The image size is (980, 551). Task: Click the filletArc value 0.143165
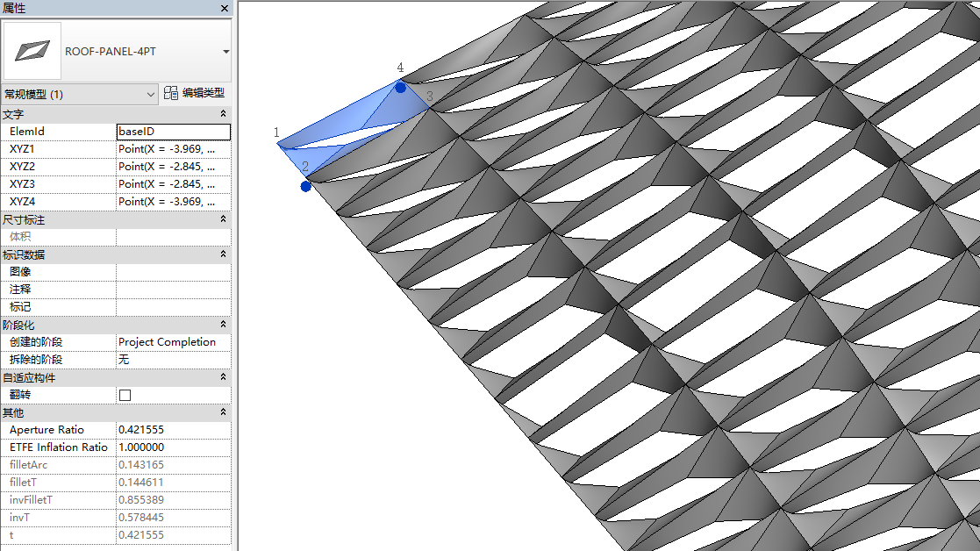(x=173, y=465)
